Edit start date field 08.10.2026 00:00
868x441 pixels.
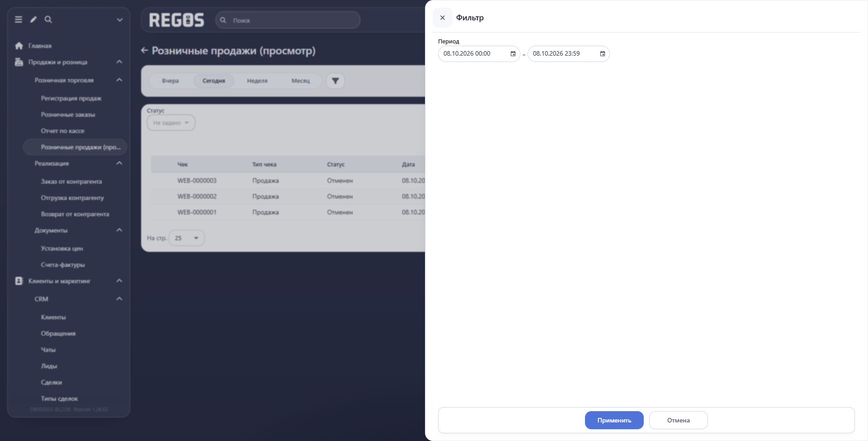coord(479,54)
